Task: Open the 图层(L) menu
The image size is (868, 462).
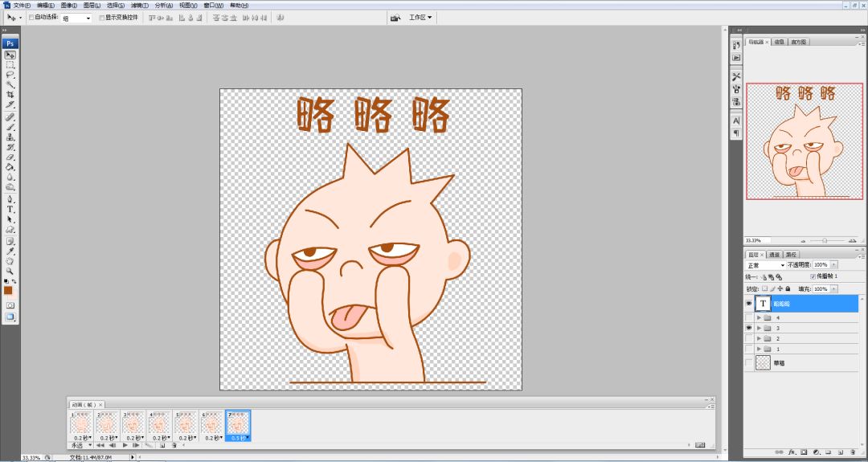Action: 90,5
